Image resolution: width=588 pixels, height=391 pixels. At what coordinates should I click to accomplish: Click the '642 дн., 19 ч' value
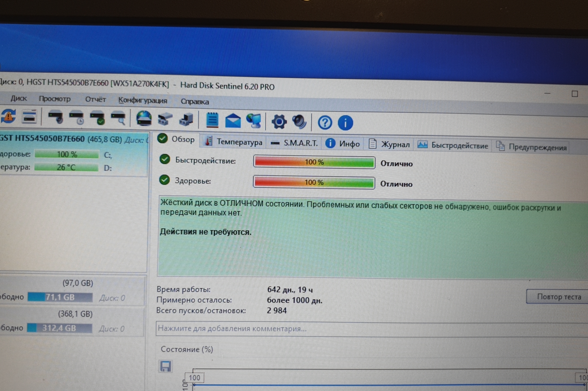(290, 290)
